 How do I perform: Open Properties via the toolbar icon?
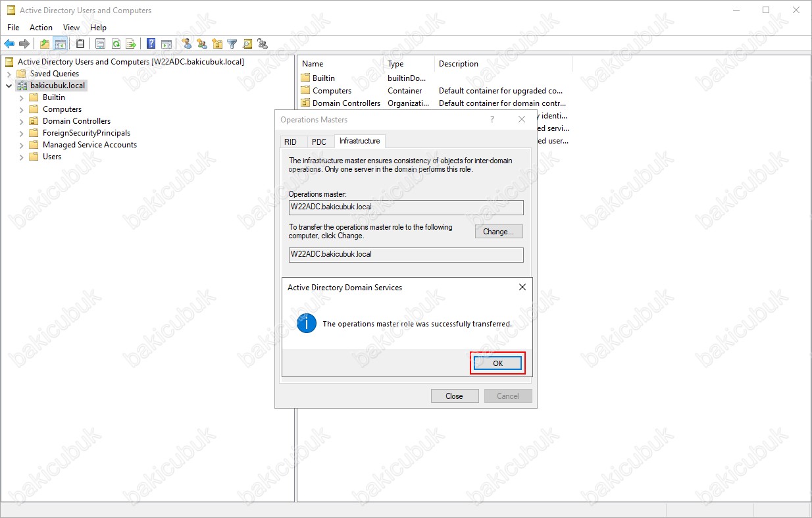click(x=100, y=44)
